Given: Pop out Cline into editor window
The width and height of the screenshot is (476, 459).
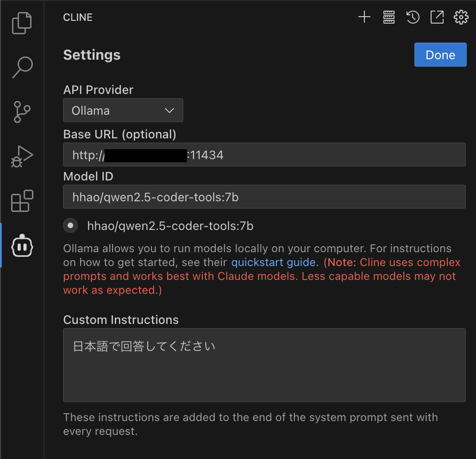Looking at the screenshot, I should 437,18.
